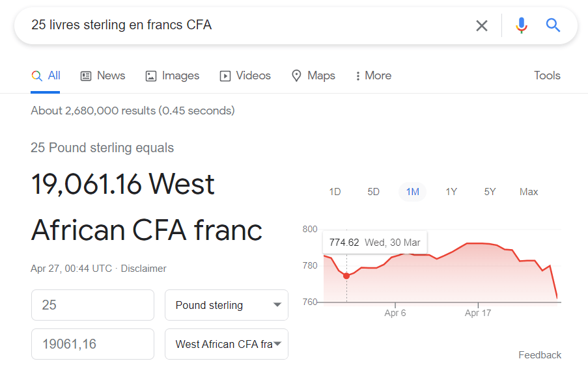Switch to Images results tab

[173, 75]
